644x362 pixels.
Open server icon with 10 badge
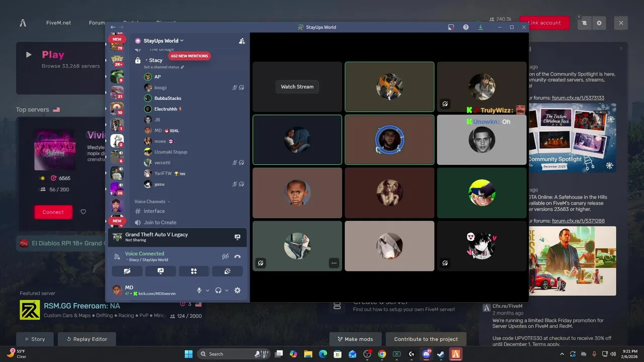117,109
